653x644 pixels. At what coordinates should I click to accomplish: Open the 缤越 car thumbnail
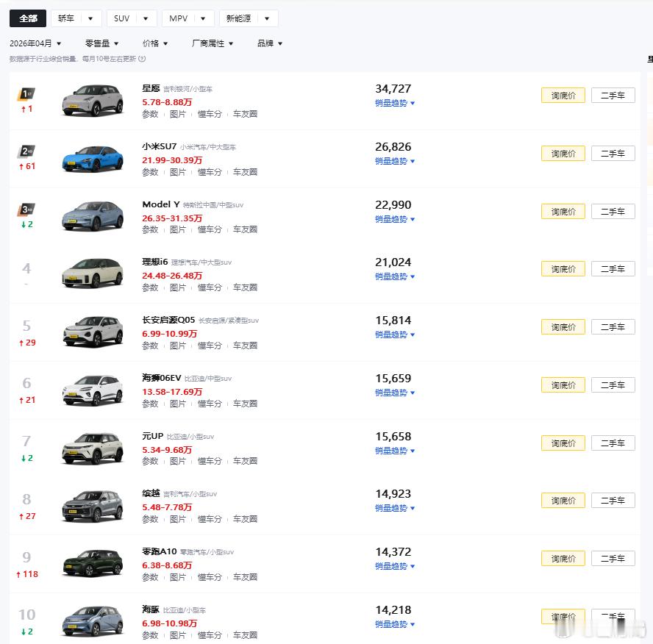click(x=93, y=506)
